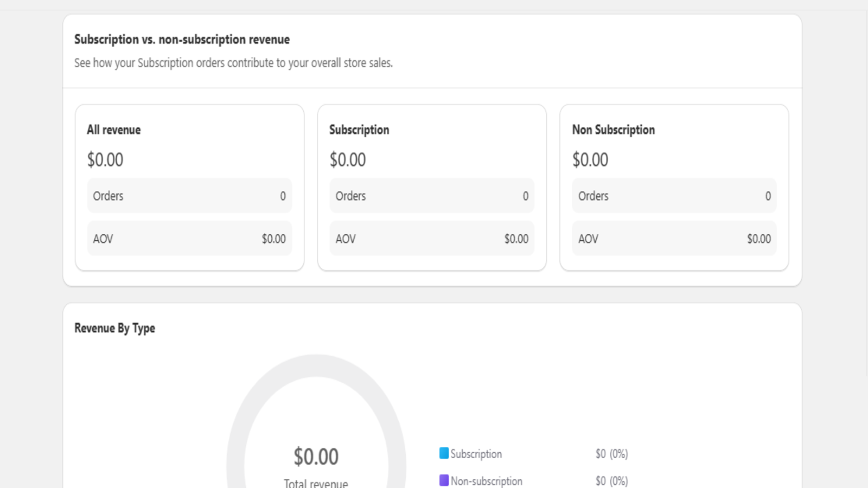Click the blue Subscription legend color swatch
The width and height of the screenshot is (868, 488).
coord(444,453)
